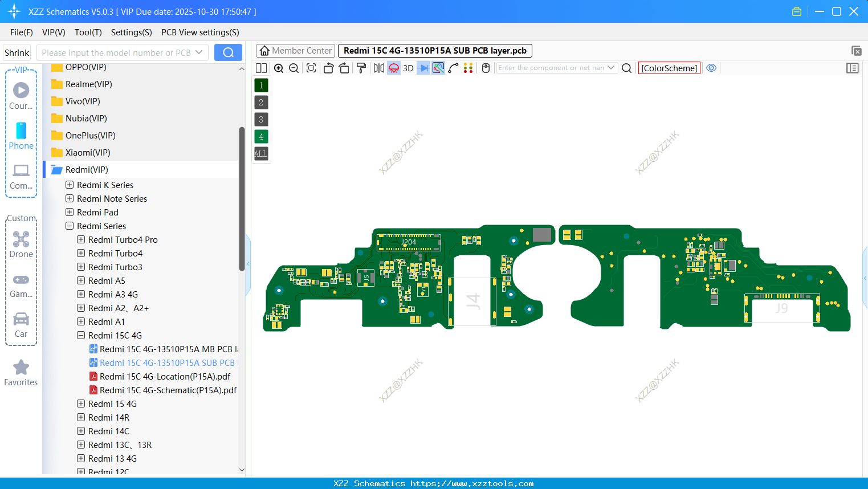Open the right side panel layout

tap(853, 68)
